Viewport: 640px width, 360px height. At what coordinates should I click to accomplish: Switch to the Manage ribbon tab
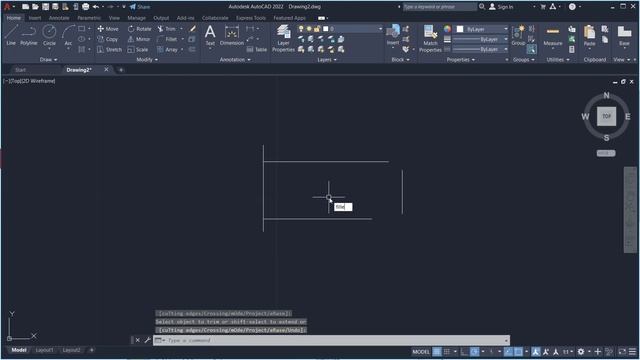coord(136,18)
